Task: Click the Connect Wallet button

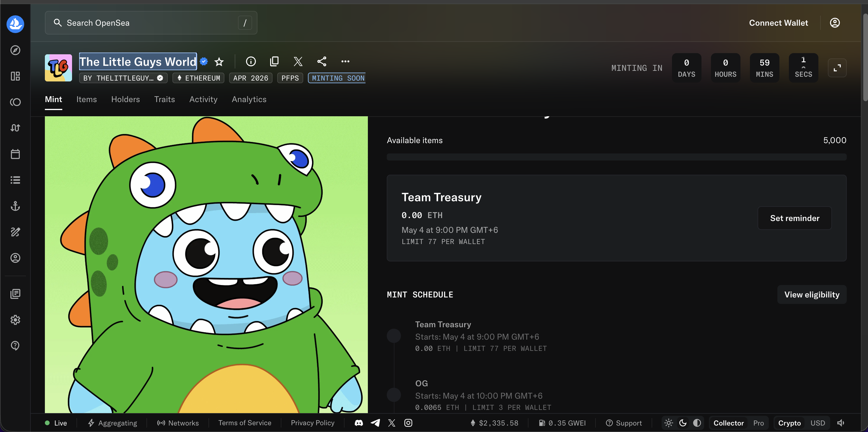Action: pos(778,22)
